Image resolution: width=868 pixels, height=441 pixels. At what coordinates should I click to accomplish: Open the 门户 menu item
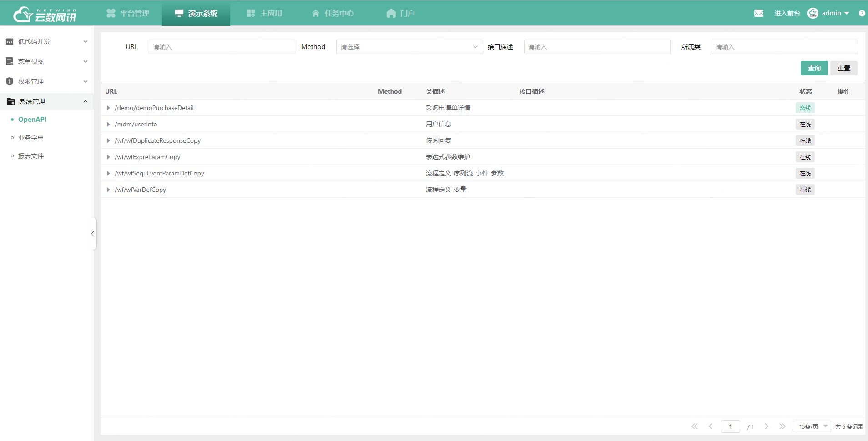(401, 13)
